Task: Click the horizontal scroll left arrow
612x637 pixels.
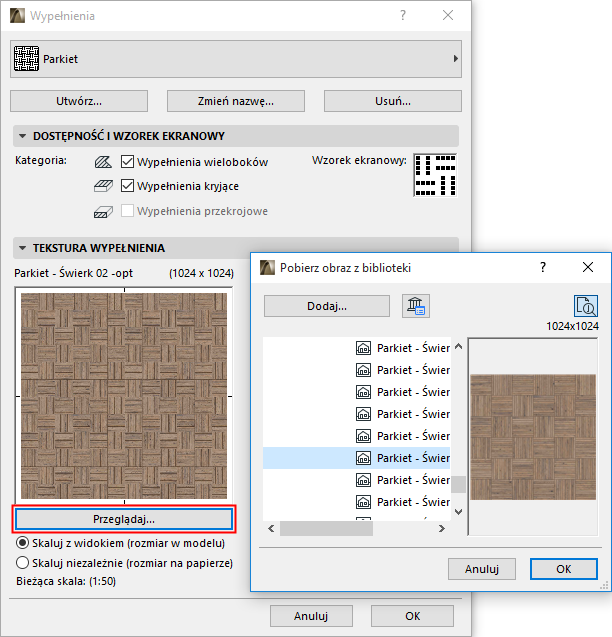Action: [x=271, y=529]
